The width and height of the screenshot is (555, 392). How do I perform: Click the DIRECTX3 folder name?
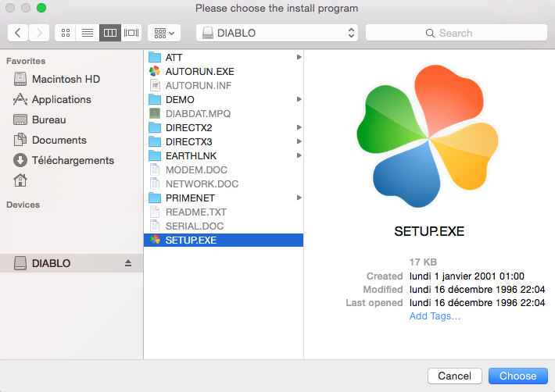tap(188, 142)
